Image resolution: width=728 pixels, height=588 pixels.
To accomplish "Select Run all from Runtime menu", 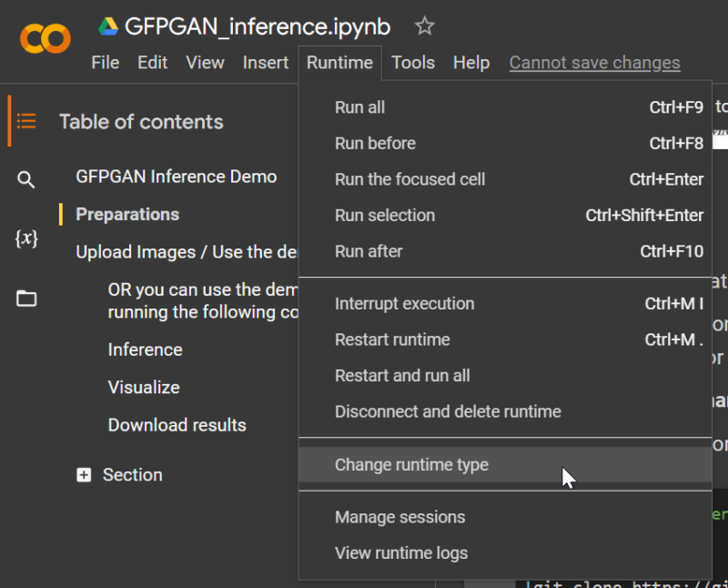I will [x=505, y=107].
